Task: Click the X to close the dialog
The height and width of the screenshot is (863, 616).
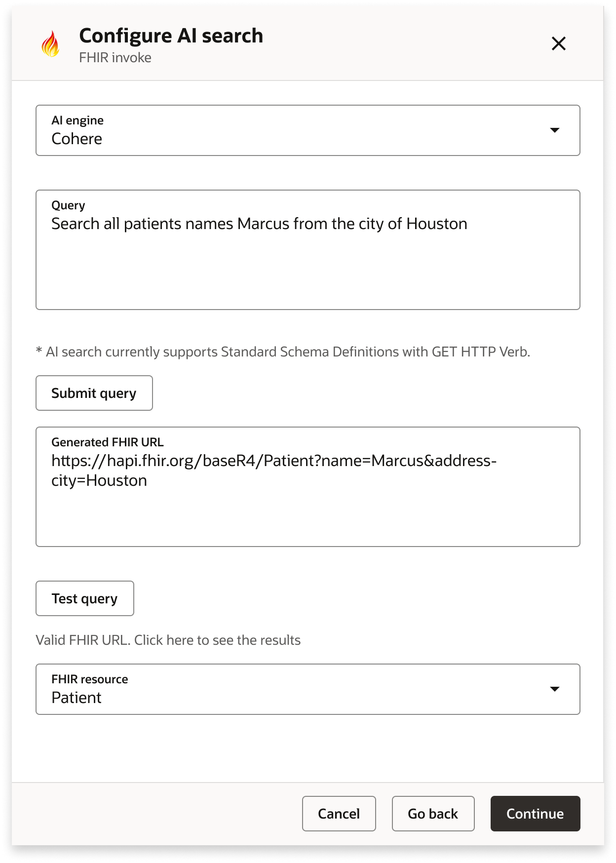Action: [x=558, y=43]
